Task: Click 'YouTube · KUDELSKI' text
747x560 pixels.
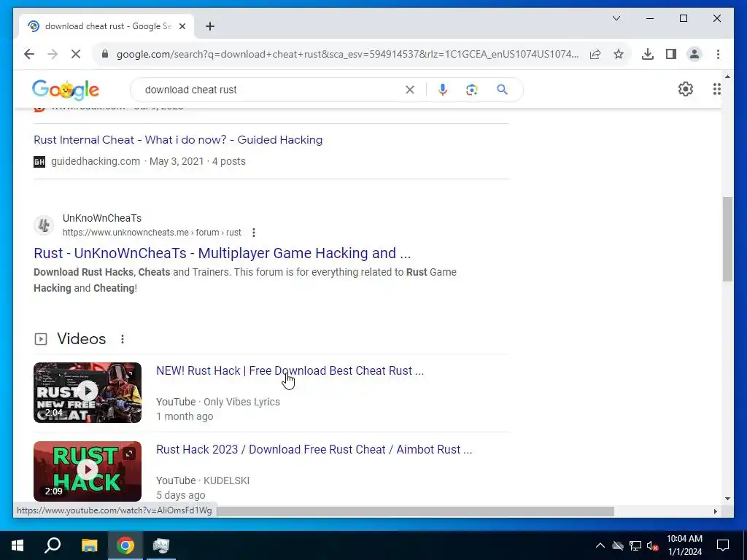Action: pyautogui.click(x=203, y=481)
